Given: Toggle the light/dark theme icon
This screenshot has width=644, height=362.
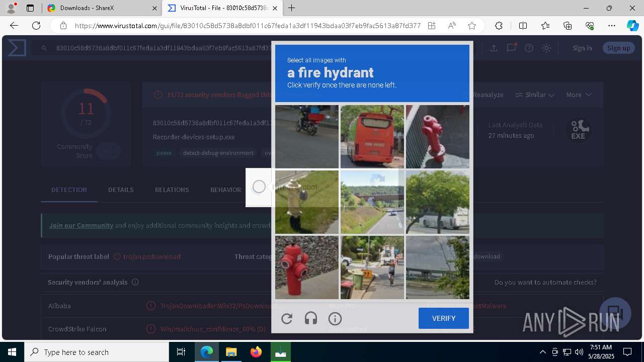Looking at the screenshot, I should click(x=546, y=48).
